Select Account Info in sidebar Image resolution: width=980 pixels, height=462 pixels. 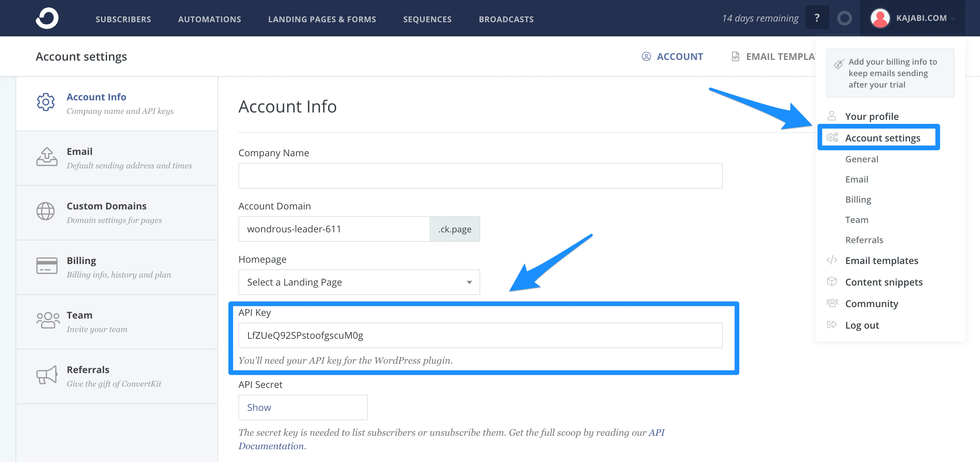117,104
